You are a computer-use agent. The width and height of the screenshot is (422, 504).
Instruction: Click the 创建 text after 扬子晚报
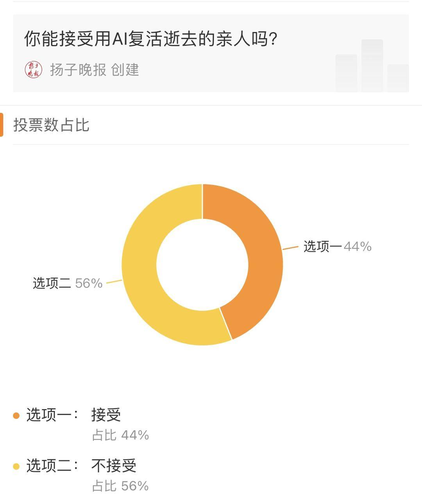pos(125,70)
